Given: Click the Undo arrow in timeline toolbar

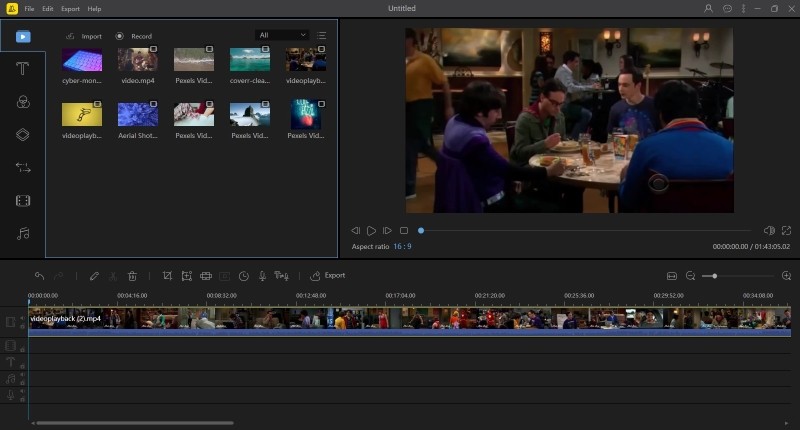Looking at the screenshot, I should click(x=39, y=276).
